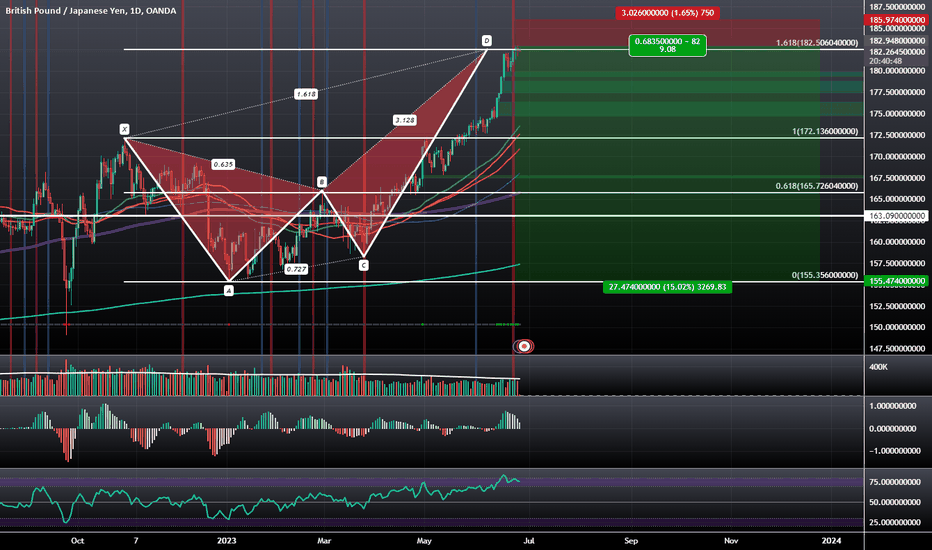Screen dimensions: 932x550
Task: Click the 170.000000000 price axis value
Action: pos(897,156)
